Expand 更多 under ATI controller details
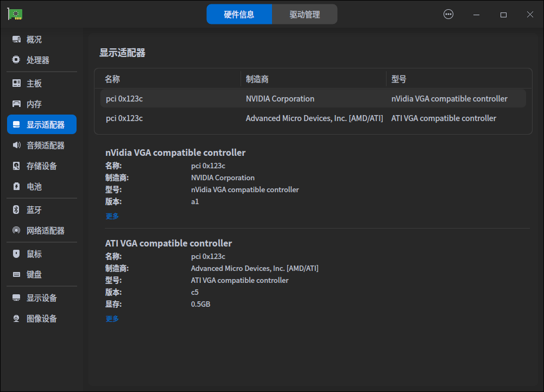This screenshot has width=544, height=392. pyautogui.click(x=112, y=319)
